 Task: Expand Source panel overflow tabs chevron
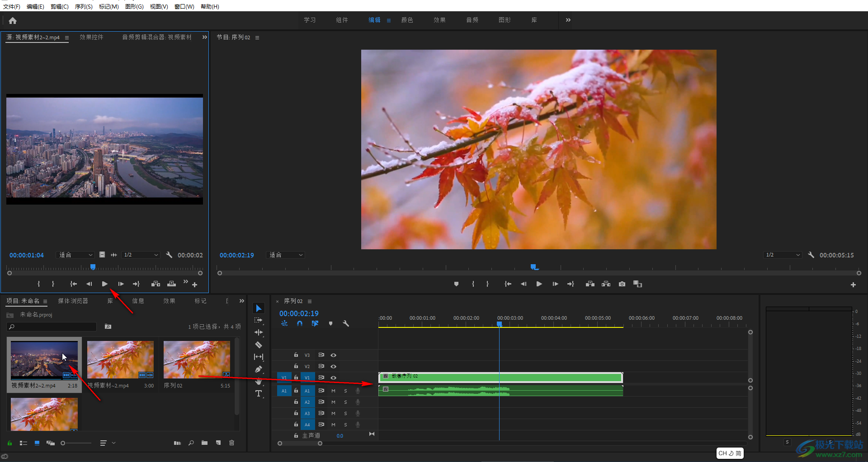[204, 37]
